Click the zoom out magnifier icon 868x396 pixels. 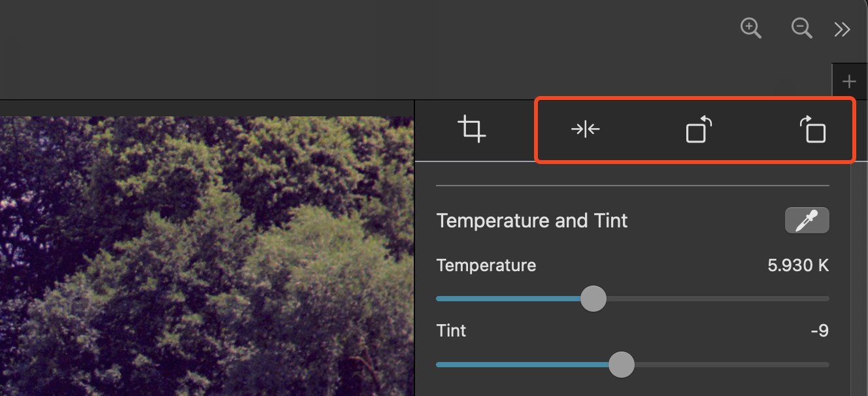(801, 28)
